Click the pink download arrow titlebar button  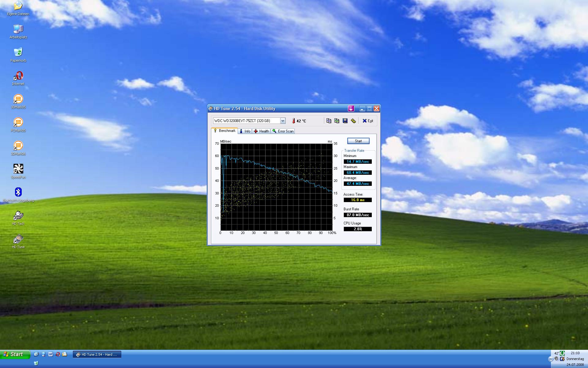pyautogui.click(x=351, y=109)
